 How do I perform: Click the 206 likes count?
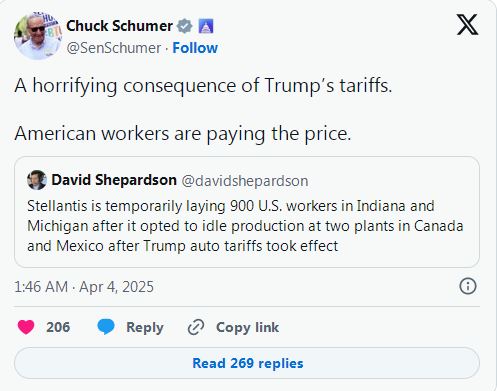click(x=58, y=327)
